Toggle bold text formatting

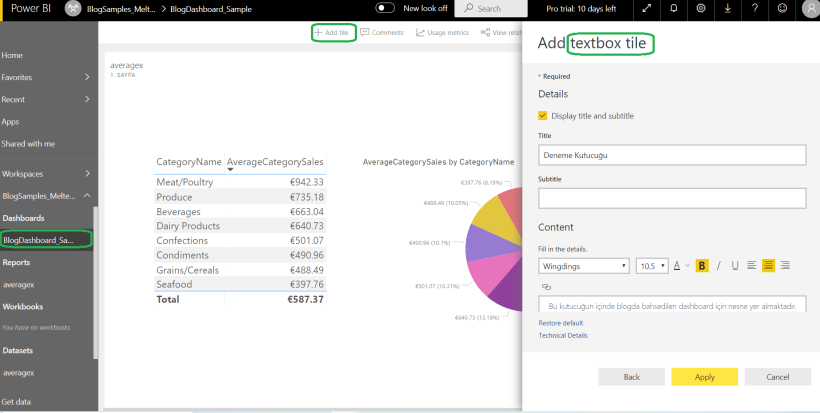pyautogui.click(x=702, y=265)
